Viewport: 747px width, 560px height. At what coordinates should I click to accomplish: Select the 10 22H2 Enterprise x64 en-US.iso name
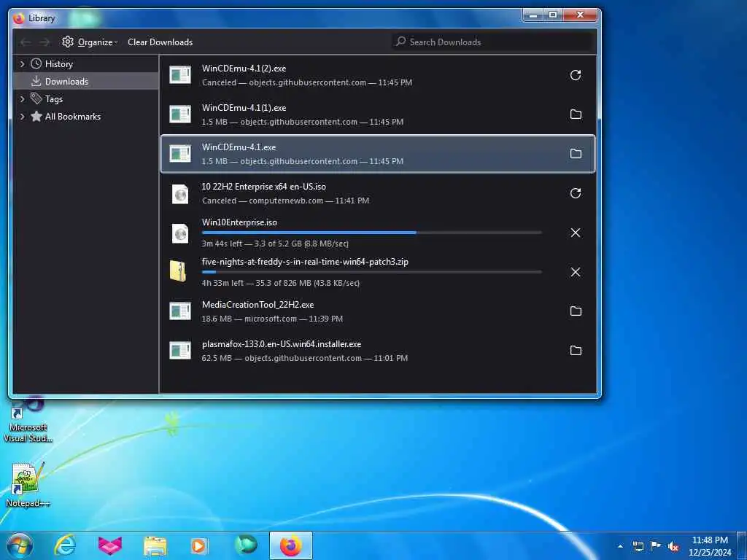click(x=264, y=187)
